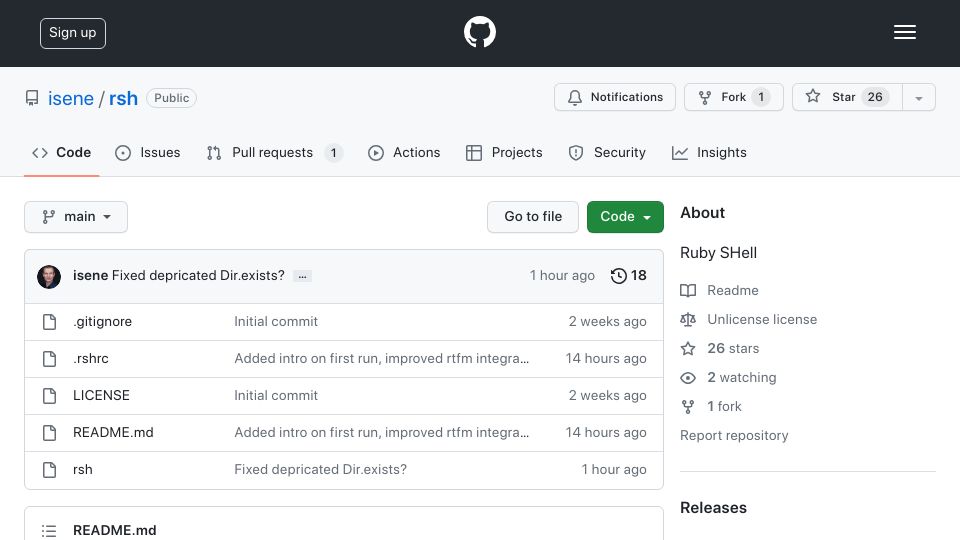The image size is (960, 540).
Task: Click the README.md heading in readme panel
Action: coord(114,530)
